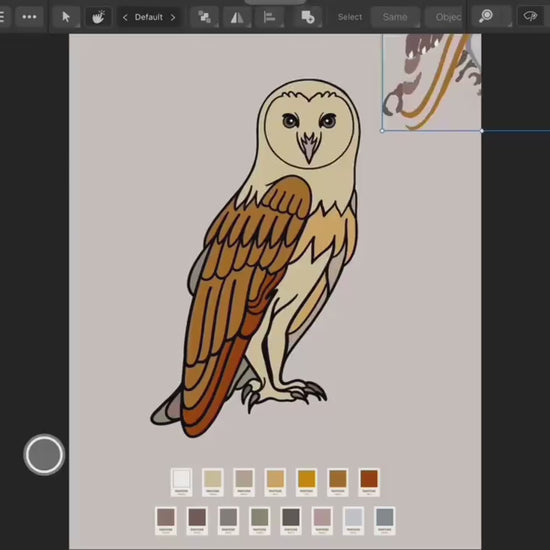Click the Same button
This screenshot has width=550, height=550.
point(395,17)
